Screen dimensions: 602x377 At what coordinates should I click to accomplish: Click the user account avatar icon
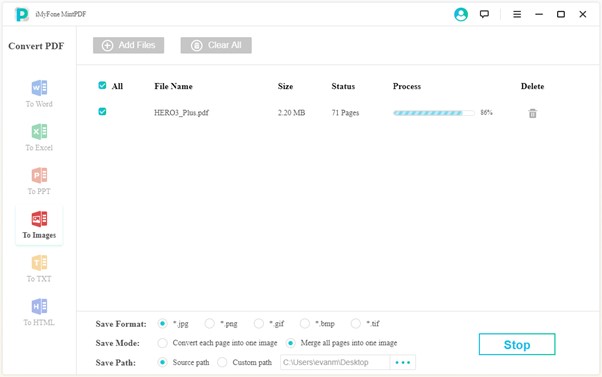[461, 15]
